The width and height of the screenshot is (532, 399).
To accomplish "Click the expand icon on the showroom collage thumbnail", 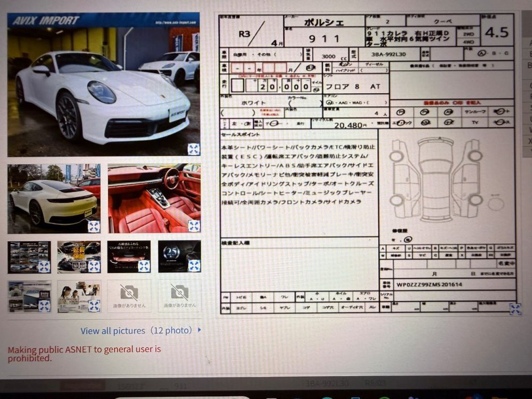I will point(44,306).
